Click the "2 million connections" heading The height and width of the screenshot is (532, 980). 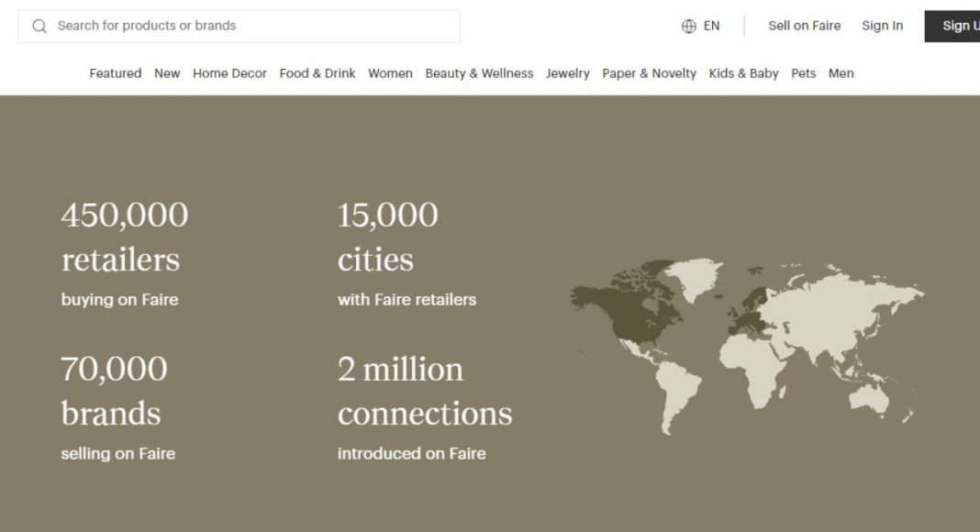(425, 392)
